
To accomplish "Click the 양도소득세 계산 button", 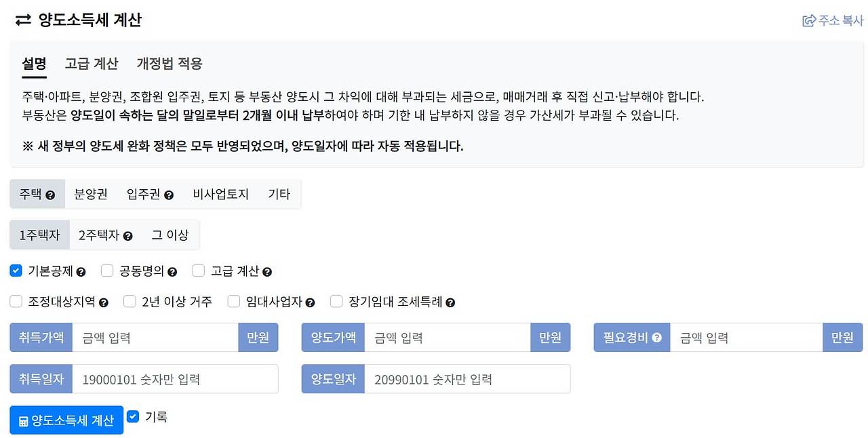I will [x=66, y=420].
